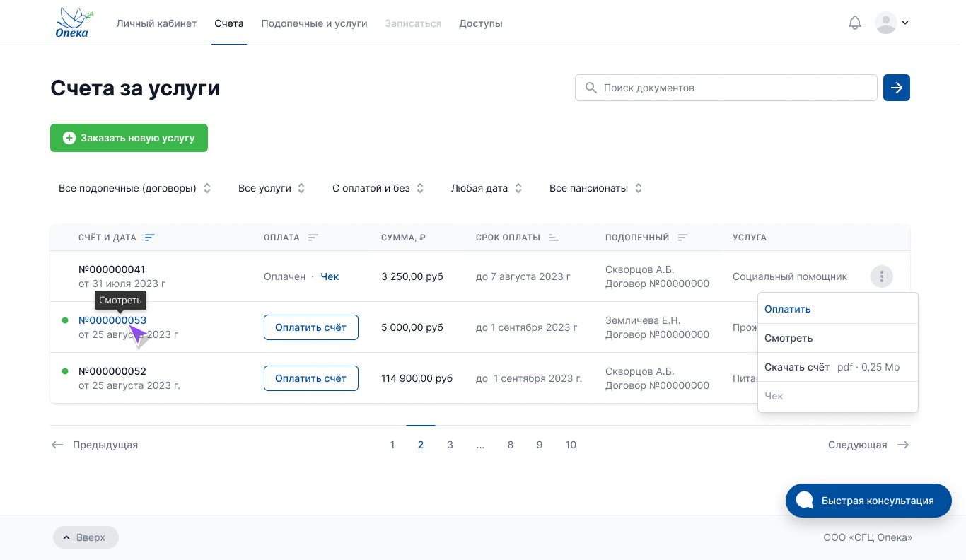Select Скачать счёт in context menu

click(x=797, y=367)
